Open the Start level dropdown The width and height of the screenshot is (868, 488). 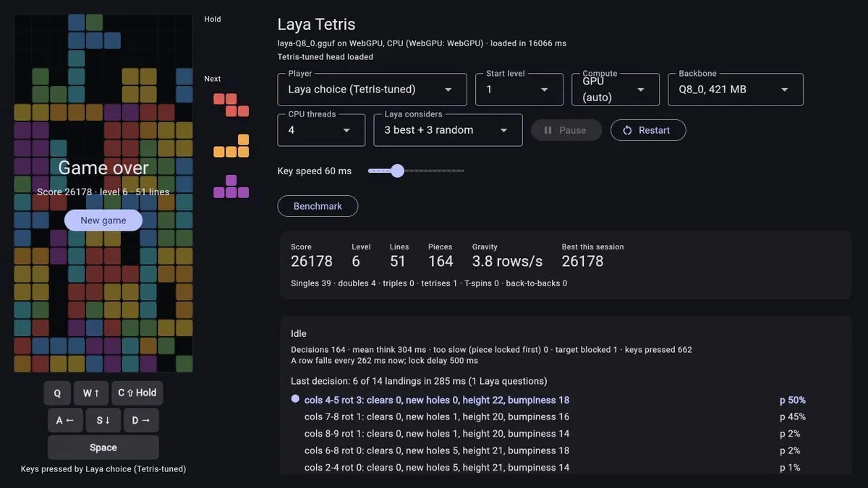pyautogui.click(x=519, y=90)
